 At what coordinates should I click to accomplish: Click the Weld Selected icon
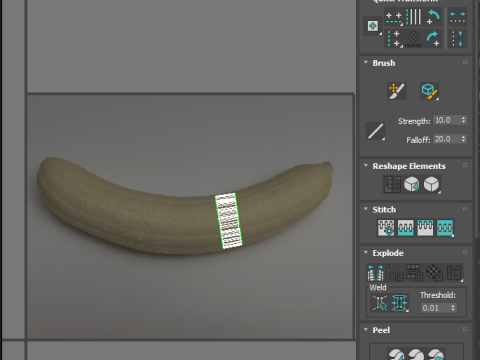click(400, 303)
